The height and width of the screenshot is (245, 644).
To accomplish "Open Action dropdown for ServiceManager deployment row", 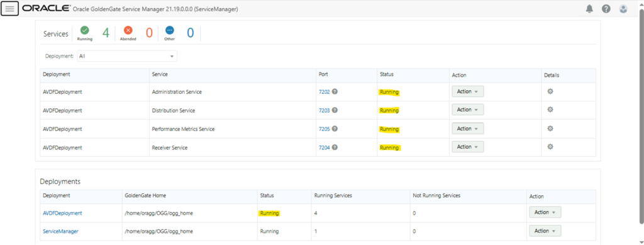I will pyautogui.click(x=545, y=231).
